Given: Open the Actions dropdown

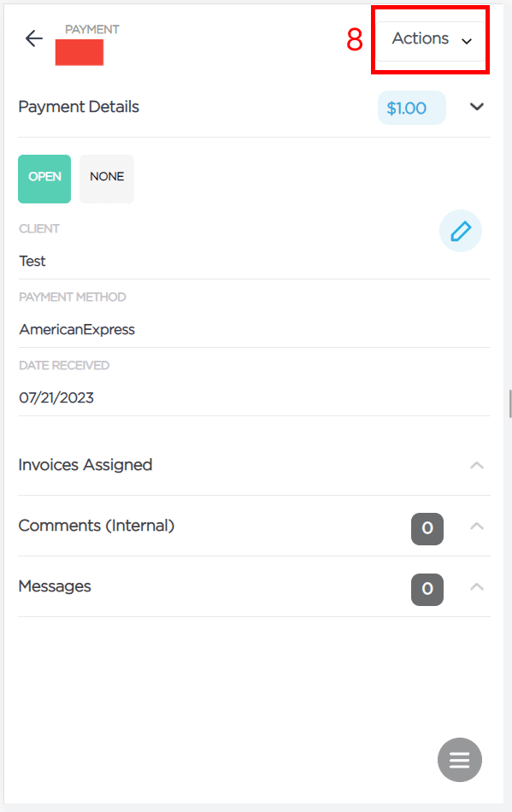Looking at the screenshot, I should [x=431, y=40].
